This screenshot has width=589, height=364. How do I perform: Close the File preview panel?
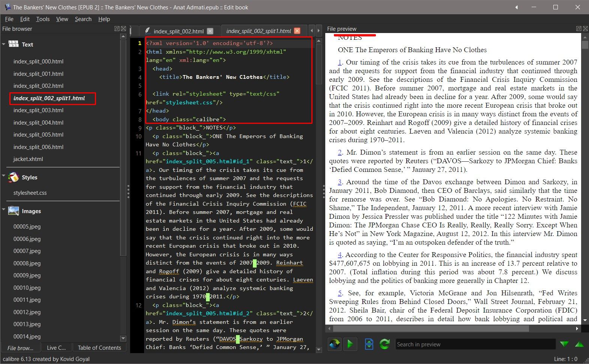click(585, 29)
